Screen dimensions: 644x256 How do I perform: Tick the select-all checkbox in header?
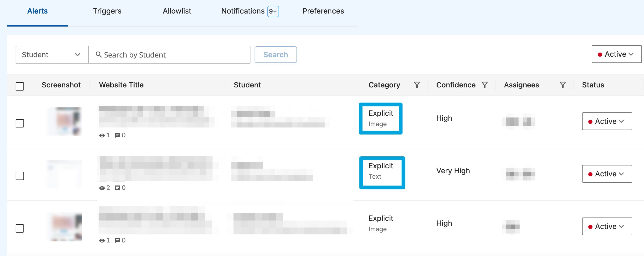(x=20, y=86)
